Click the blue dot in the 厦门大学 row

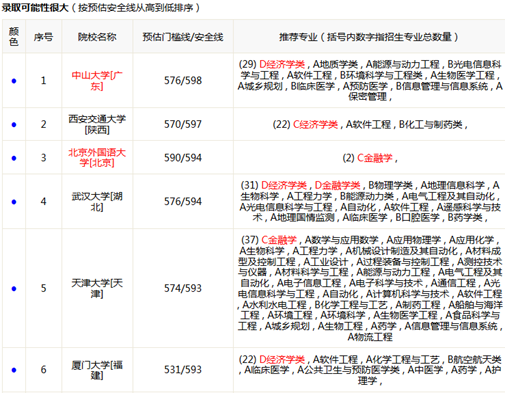14,370
